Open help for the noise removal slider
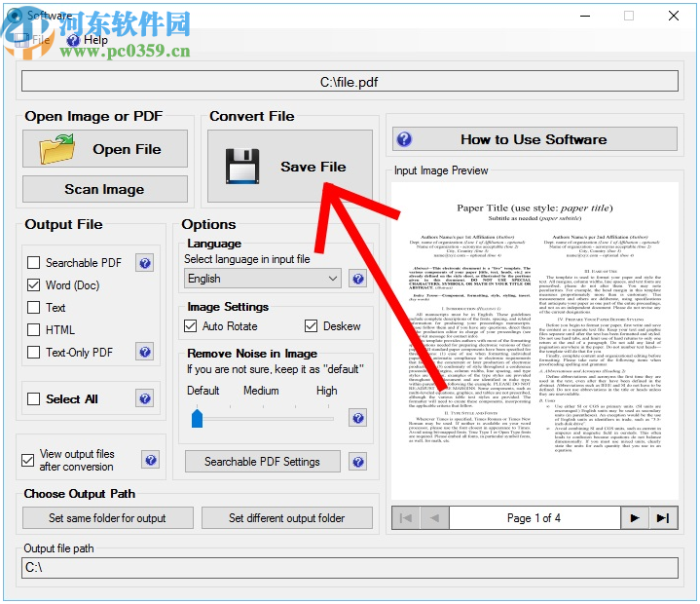This screenshot has height=604, width=700. [357, 418]
